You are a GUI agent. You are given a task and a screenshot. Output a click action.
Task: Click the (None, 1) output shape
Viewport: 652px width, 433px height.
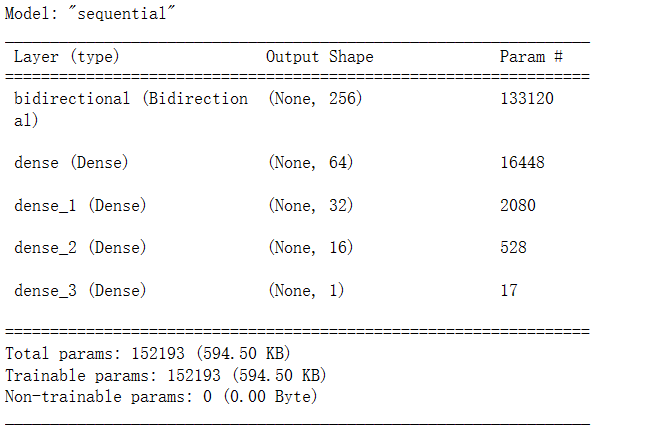pyautogui.click(x=306, y=290)
